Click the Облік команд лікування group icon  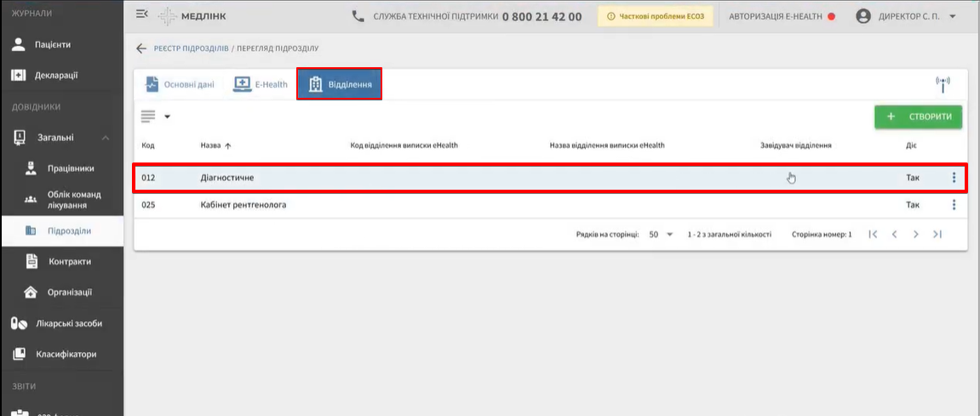point(31,199)
